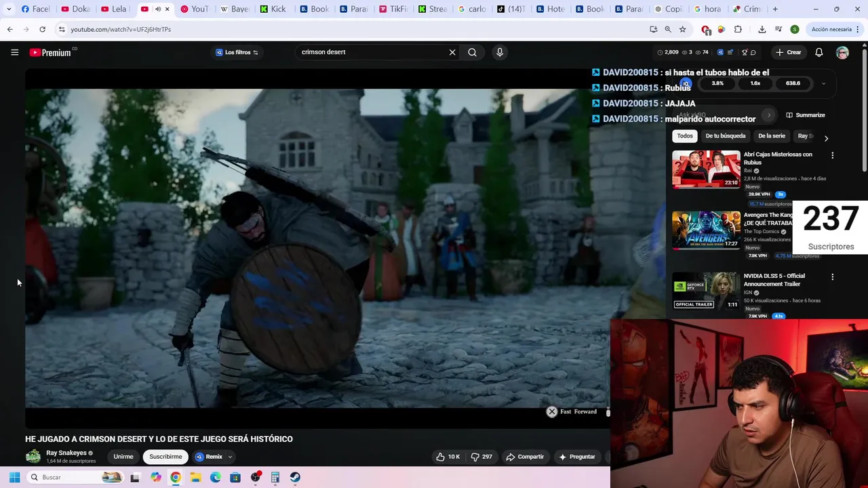Open File Explorer from the taskbar

tap(195, 477)
